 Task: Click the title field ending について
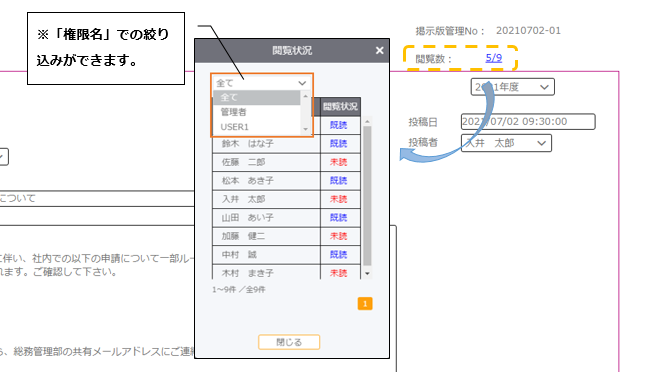[97, 198]
